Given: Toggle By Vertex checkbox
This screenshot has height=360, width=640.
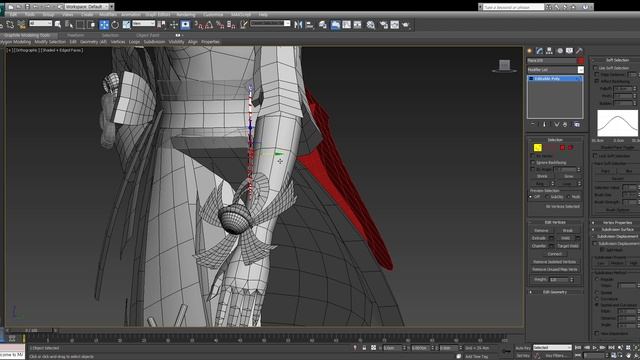Looking at the screenshot, I should click(x=532, y=156).
